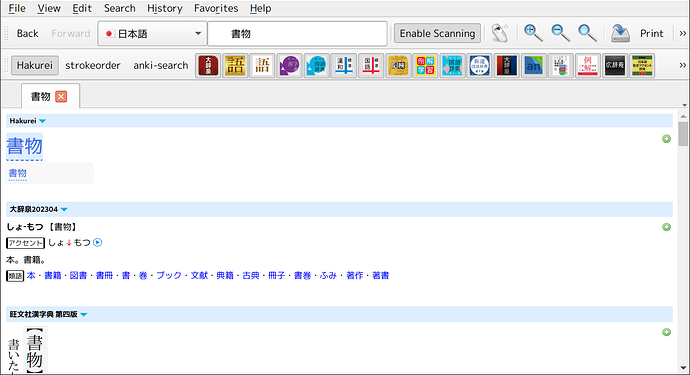The image size is (690, 375).
Task: Click the scrollbar up arrow
Action: click(x=683, y=117)
